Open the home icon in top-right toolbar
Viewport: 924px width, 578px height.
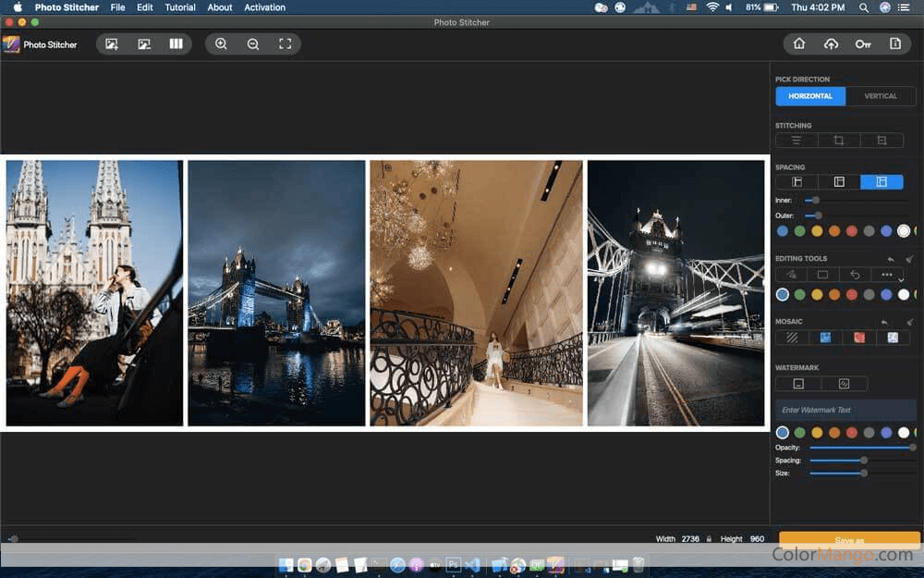point(799,44)
